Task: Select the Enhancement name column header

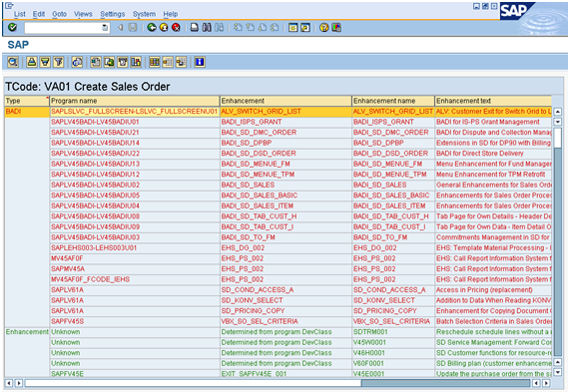Action: click(393, 101)
